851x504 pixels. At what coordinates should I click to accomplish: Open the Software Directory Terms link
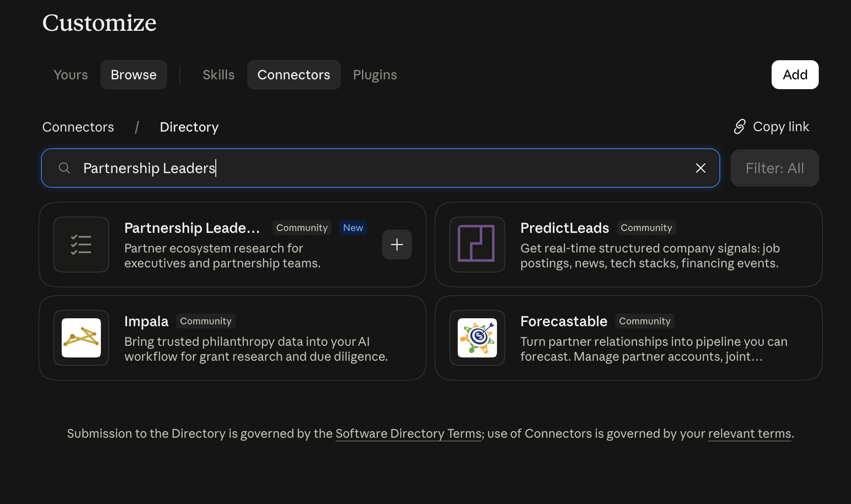coord(409,434)
